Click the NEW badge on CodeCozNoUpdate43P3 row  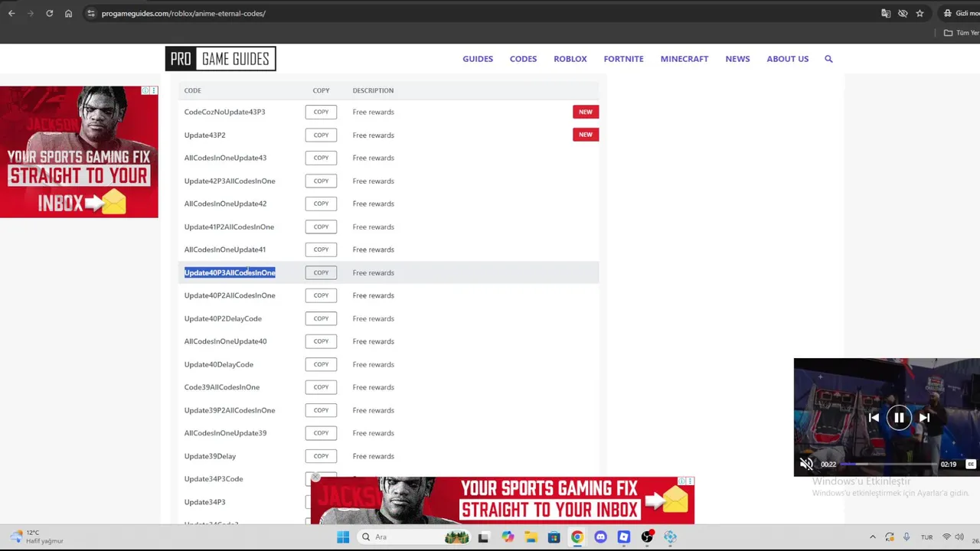pos(586,112)
